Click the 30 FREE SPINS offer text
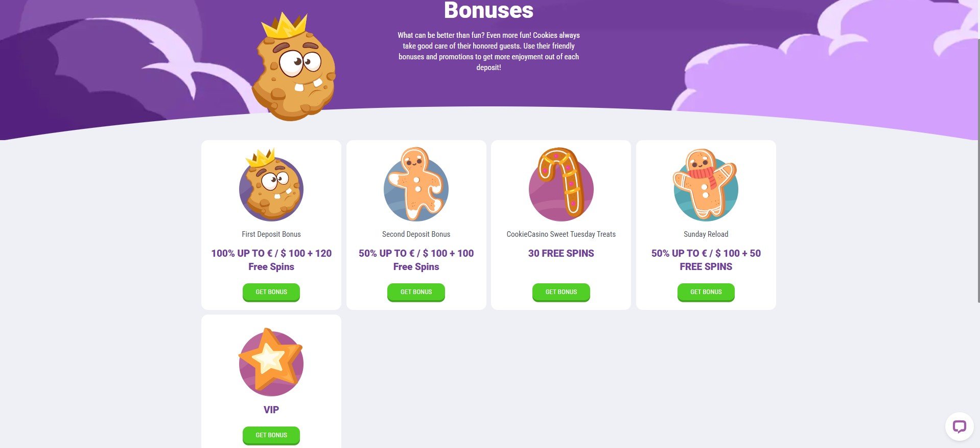 [x=561, y=253]
